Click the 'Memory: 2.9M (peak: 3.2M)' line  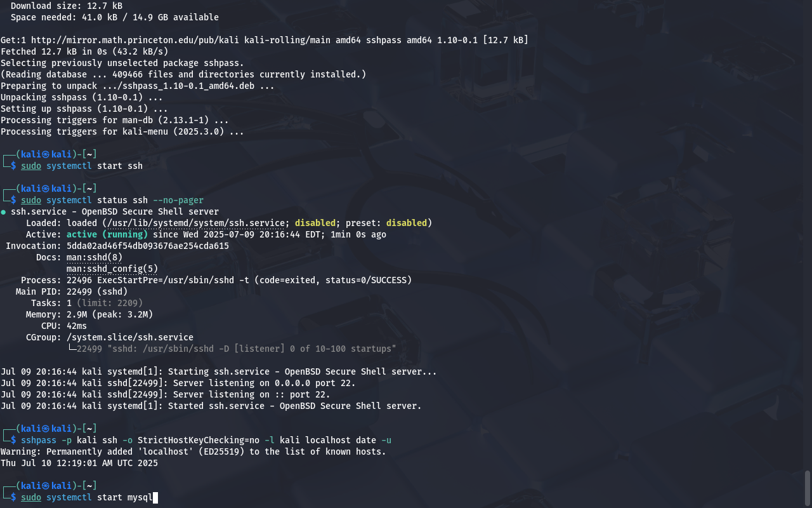[x=89, y=314]
